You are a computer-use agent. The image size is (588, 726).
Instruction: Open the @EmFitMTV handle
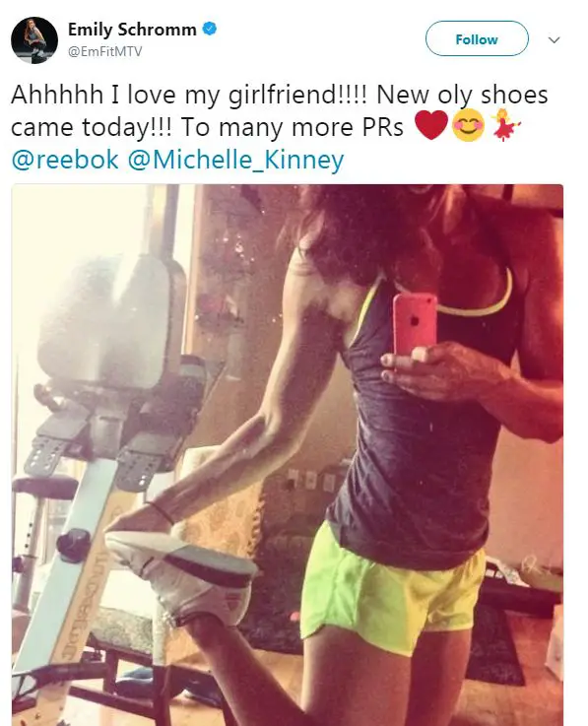click(x=105, y=51)
